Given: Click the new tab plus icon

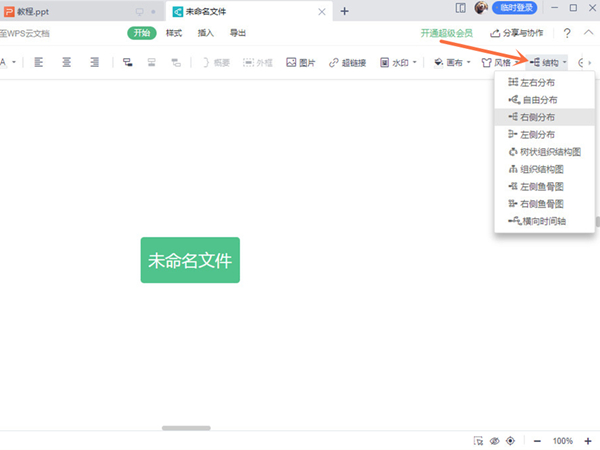Looking at the screenshot, I should [344, 11].
